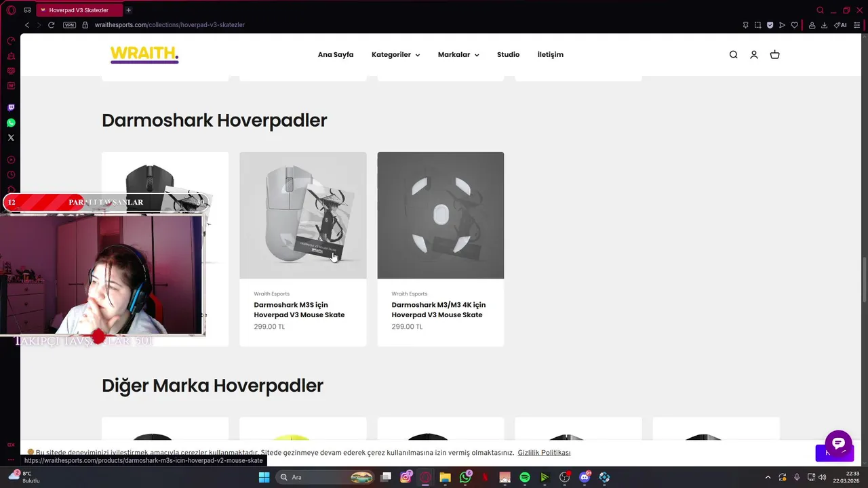Screen dimensions: 868x488
Task: Open the Windows Start menu
Action: (264, 477)
